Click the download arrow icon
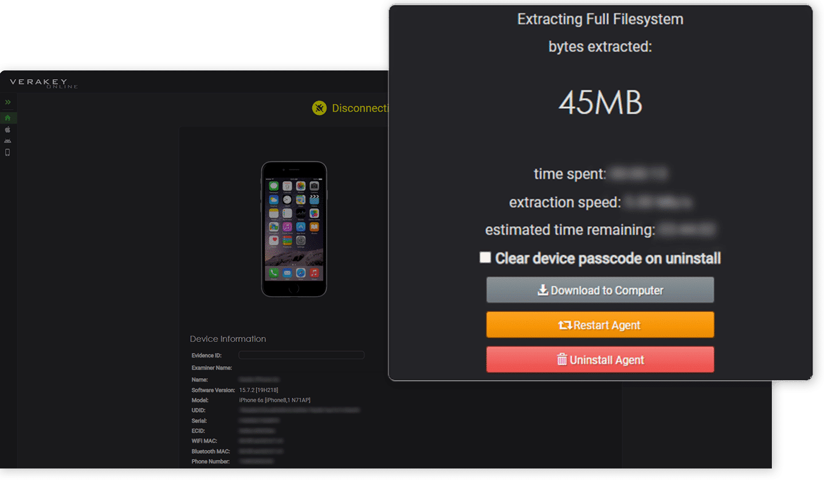824x504 pixels. pos(543,290)
